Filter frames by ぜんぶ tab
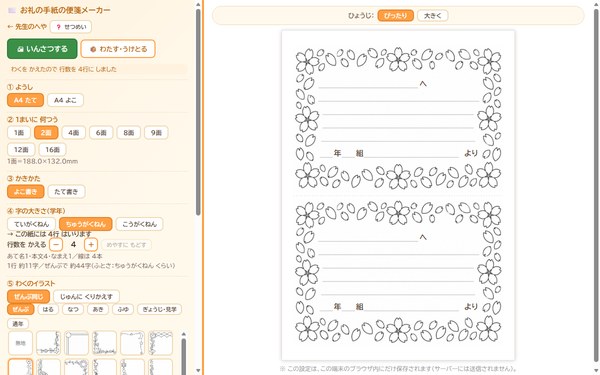 [x=21, y=309]
